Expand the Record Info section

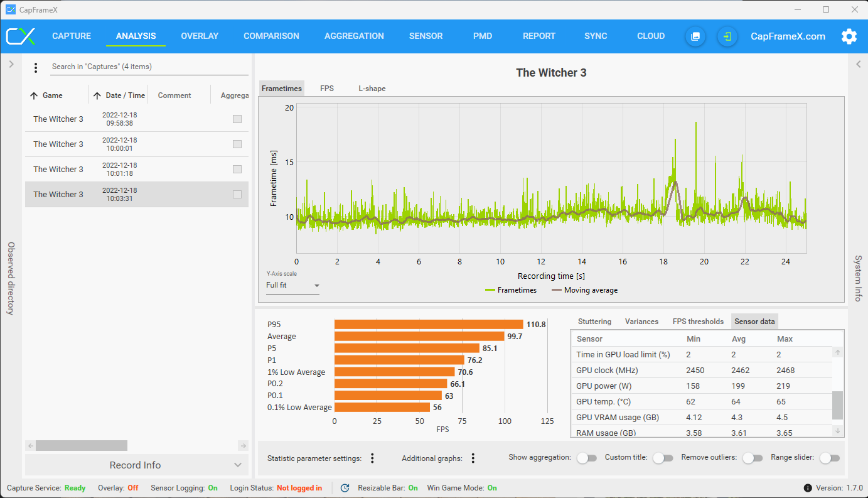pyautogui.click(x=137, y=465)
